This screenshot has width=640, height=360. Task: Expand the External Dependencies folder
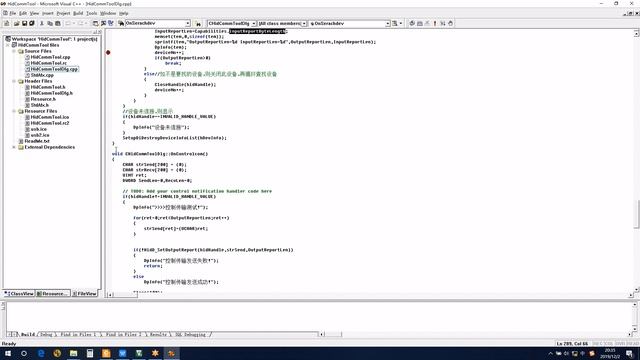(14, 147)
